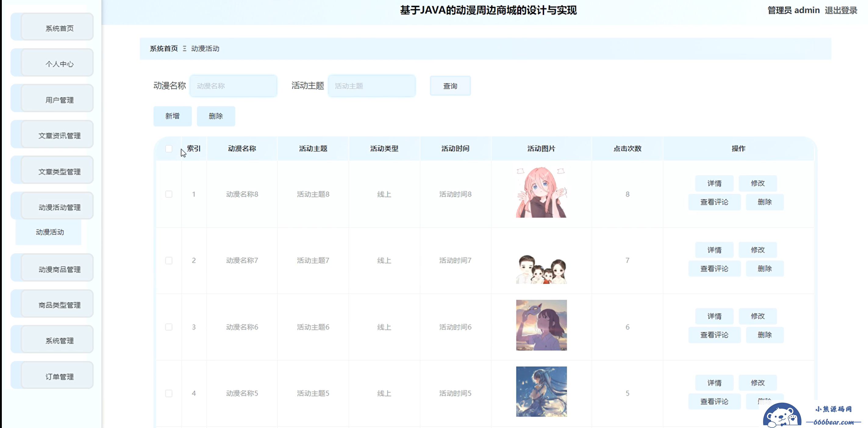
Task: Check the row for 动漫名称5
Action: (x=169, y=393)
